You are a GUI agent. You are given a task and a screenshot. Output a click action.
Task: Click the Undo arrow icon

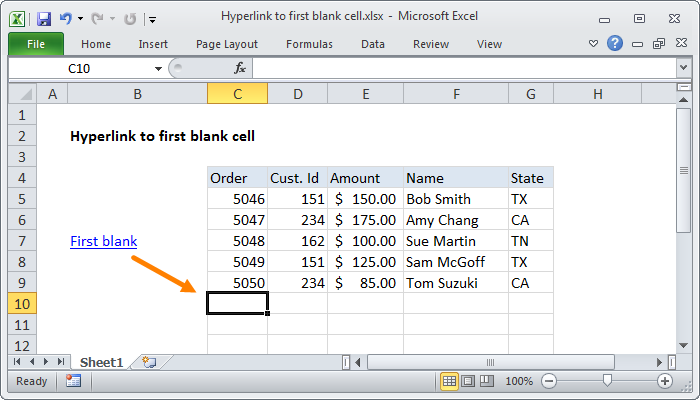click(x=65, y=19)
